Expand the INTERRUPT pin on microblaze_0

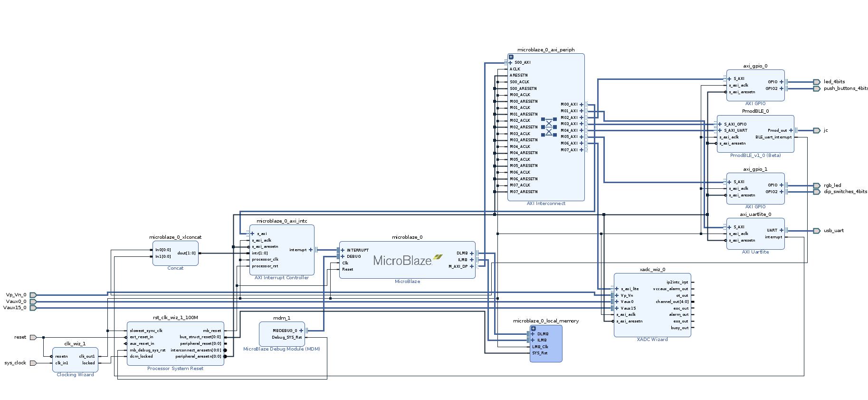click(343, 250)
